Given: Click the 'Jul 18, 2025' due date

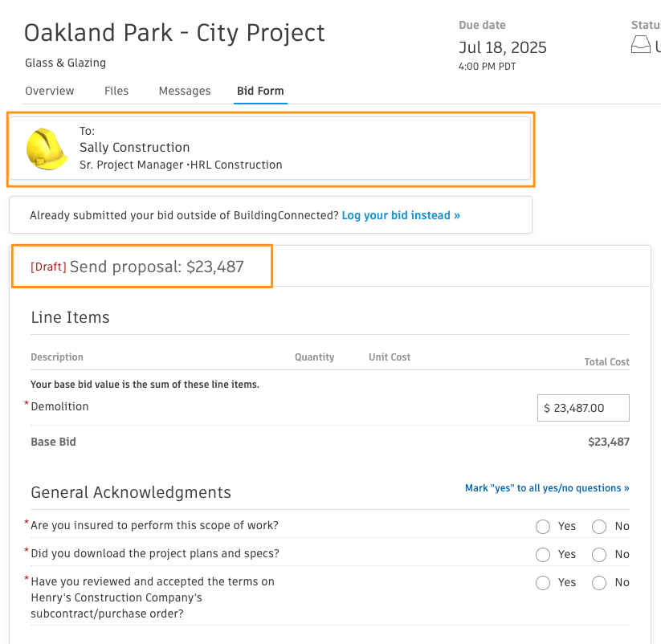Looking at the screenshot, I should pos(503,47).
